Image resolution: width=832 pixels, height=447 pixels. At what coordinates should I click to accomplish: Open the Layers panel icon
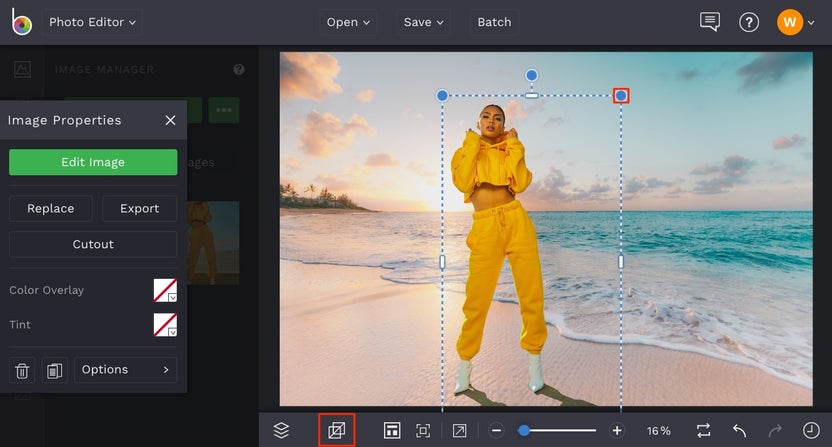tap(281, 431)
